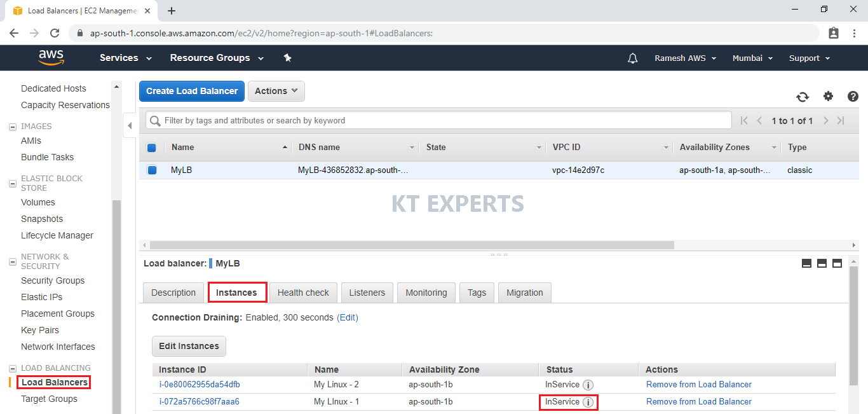Screen dimensions: 868x414
Task: Split the details pane to half height
Action: [822, 263]
